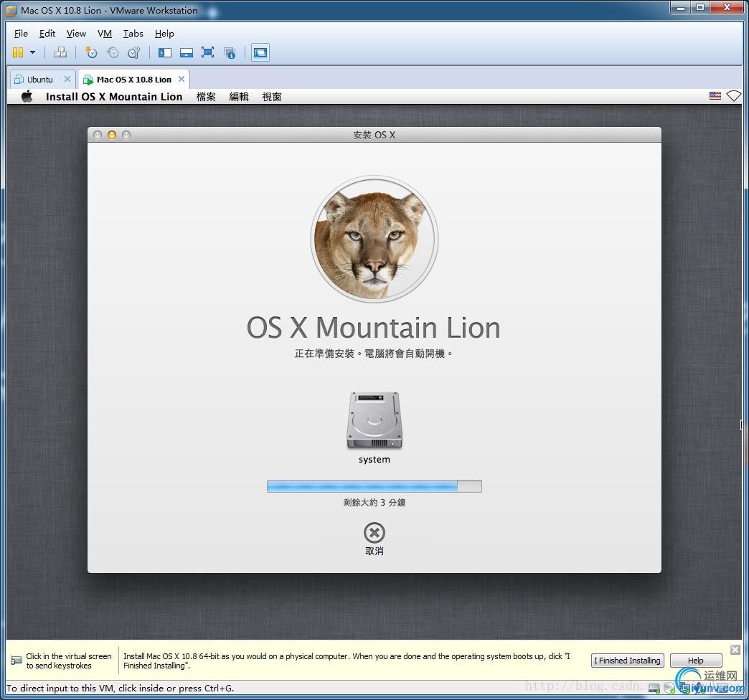Open the 視窗 menu
Image resolution: width=749 pixels, height=700 pixels.
click(272, 96)
